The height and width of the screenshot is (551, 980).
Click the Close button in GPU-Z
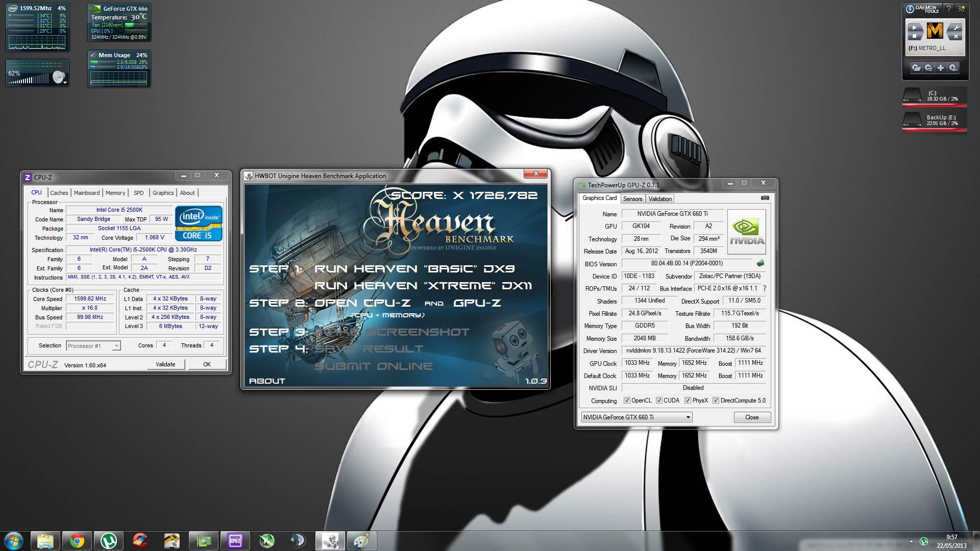(752, 417)
